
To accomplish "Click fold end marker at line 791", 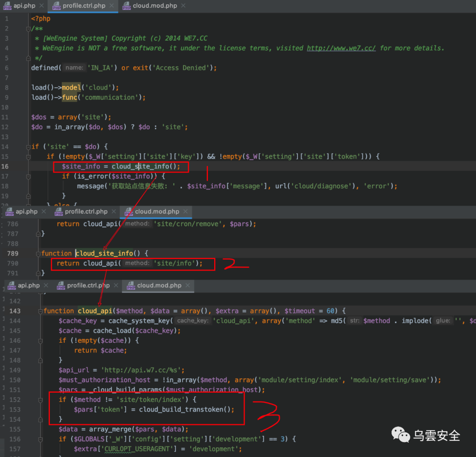I will pos(38,273).
